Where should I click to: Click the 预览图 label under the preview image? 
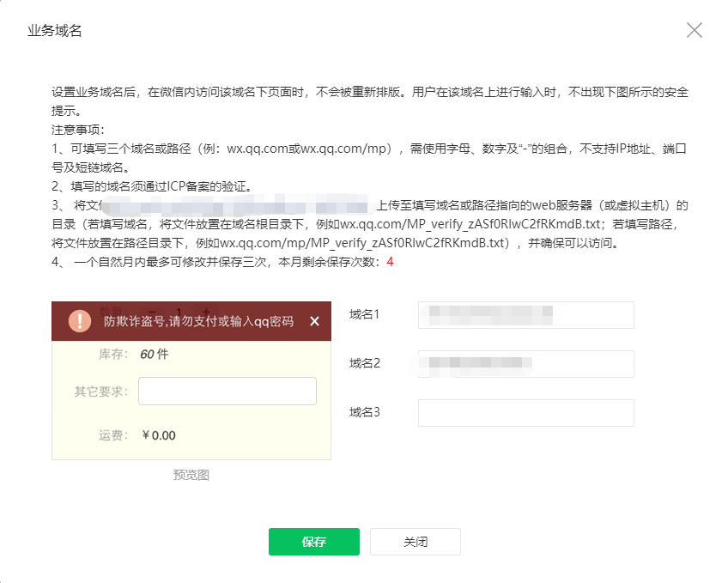[x=191, y=475]
